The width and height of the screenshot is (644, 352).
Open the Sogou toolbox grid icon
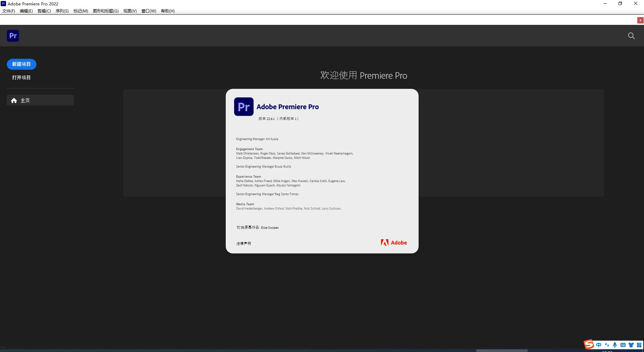tap(639, 345)
